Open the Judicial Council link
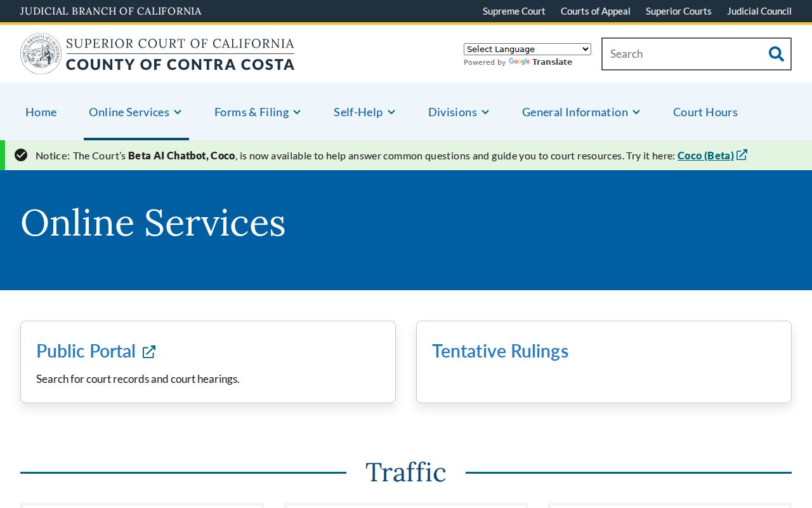Viewport: 812px width, 508px height. tap(759, 11)
